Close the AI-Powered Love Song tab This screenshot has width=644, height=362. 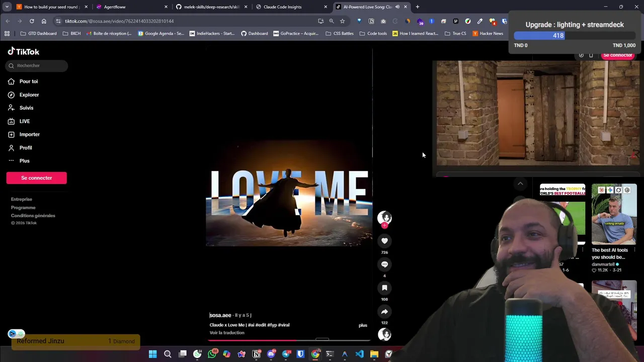coord(406,7)
